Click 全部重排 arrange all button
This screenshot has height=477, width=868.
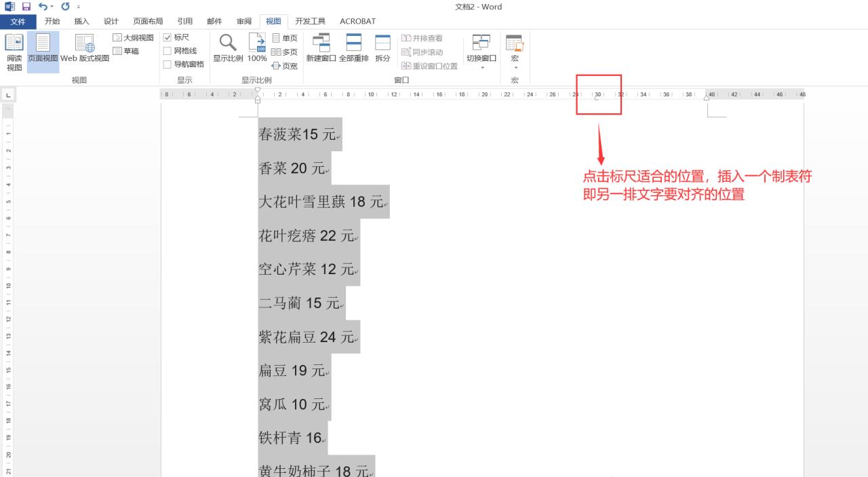(353, 48)
